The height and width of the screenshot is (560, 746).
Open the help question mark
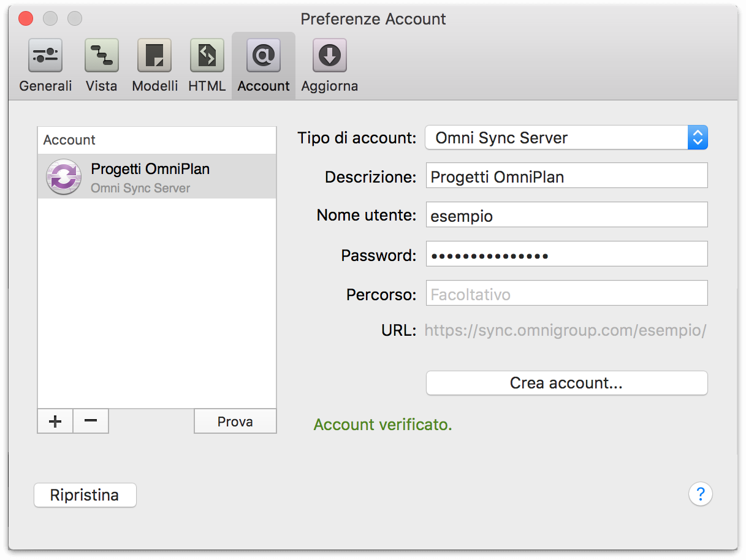click(x=701, y=494)
